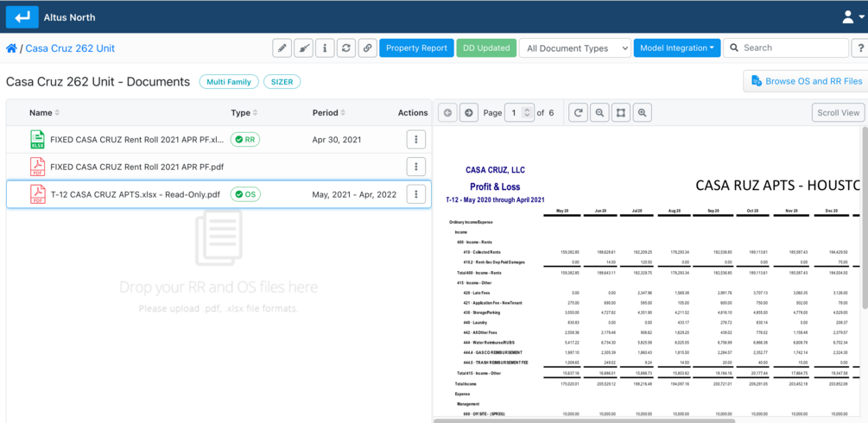Click the Multi Family tag
The image size is (868, 423).
pos(229,82)
